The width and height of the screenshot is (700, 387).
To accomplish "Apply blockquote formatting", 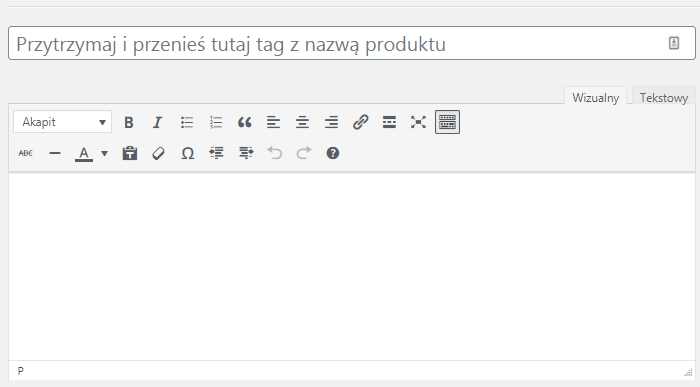I will (245, 122).
